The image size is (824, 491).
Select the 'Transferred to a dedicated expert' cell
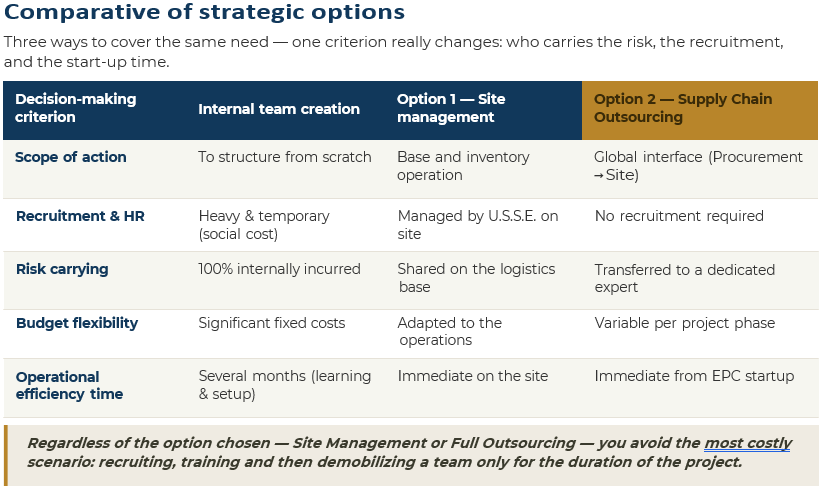coord(684,278)
